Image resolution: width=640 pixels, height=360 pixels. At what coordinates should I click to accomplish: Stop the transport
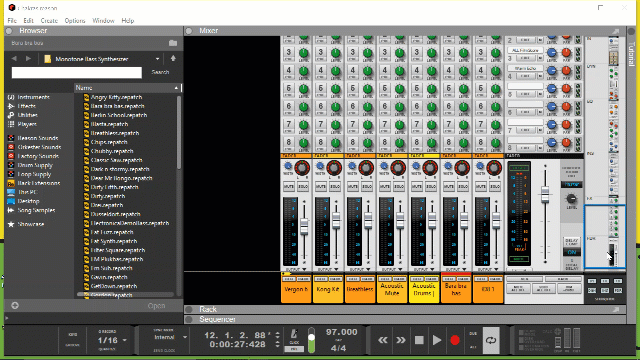[x=419, y=340]
